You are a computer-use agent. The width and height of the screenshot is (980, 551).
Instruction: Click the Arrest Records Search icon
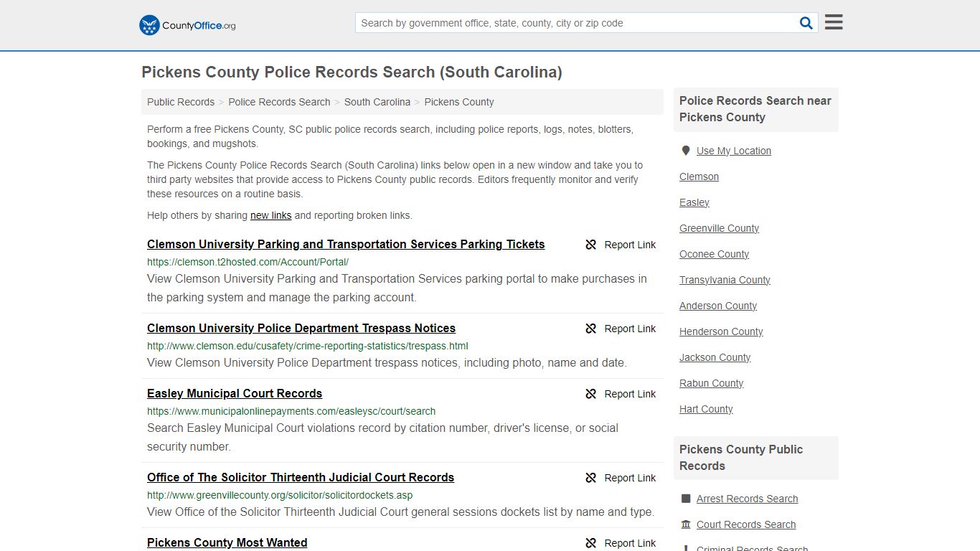[686, 499]
